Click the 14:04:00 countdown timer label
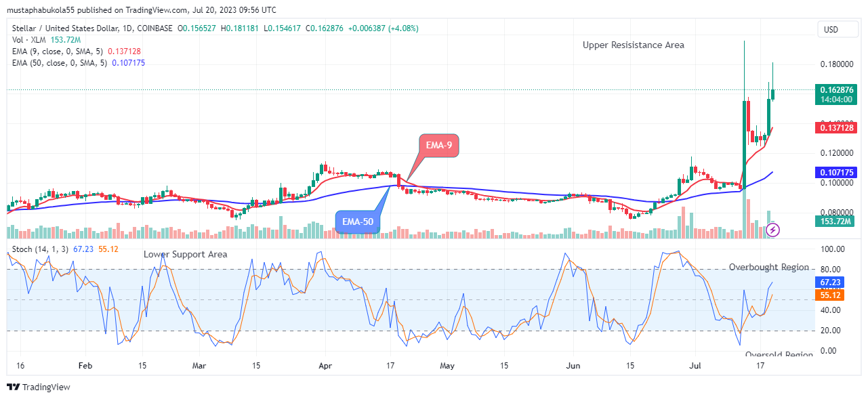Viewport: 868px width, 399px height. click(x=835, y=99)
